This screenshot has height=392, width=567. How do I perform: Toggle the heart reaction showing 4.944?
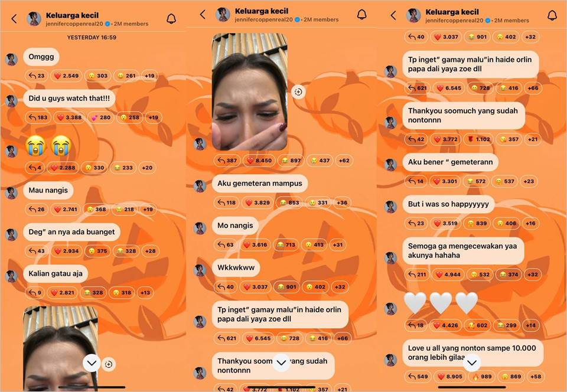pyautogui.click(x=448, y=275)
